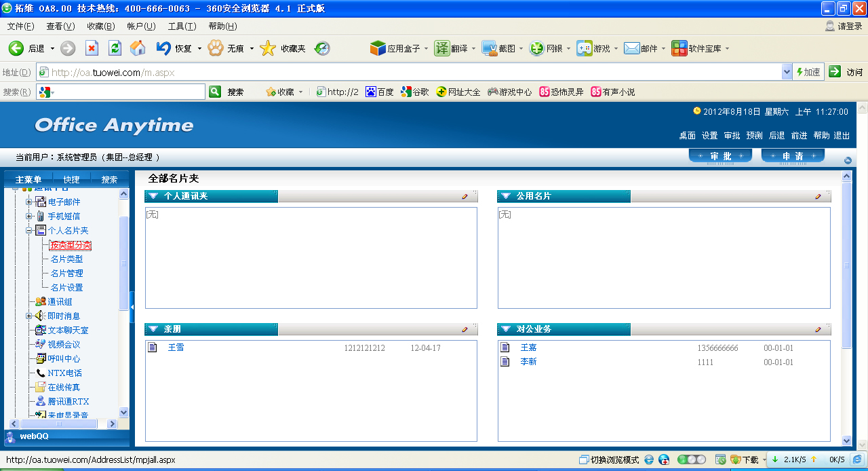Viewport: 868px width, 471px height.
Task: Click the browser Home icon
Action: pyautogui.click(x=138, y=48)
